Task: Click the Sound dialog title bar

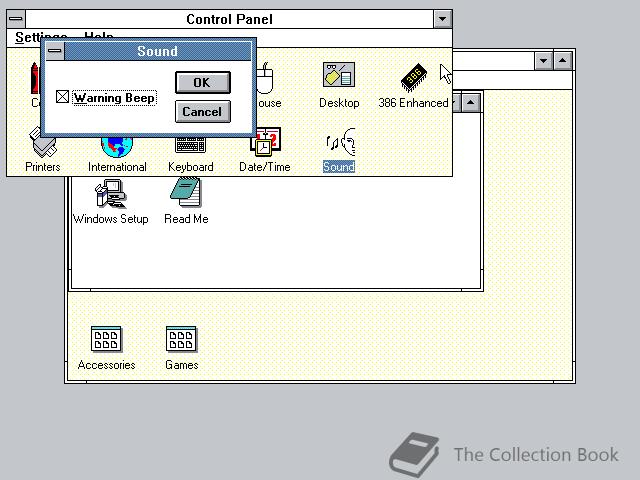Action: (x=158, y=51)
